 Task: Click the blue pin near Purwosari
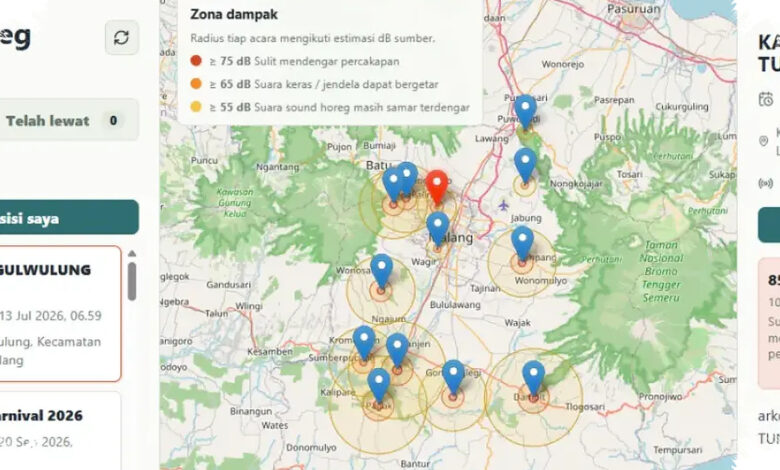click(525, 112)
